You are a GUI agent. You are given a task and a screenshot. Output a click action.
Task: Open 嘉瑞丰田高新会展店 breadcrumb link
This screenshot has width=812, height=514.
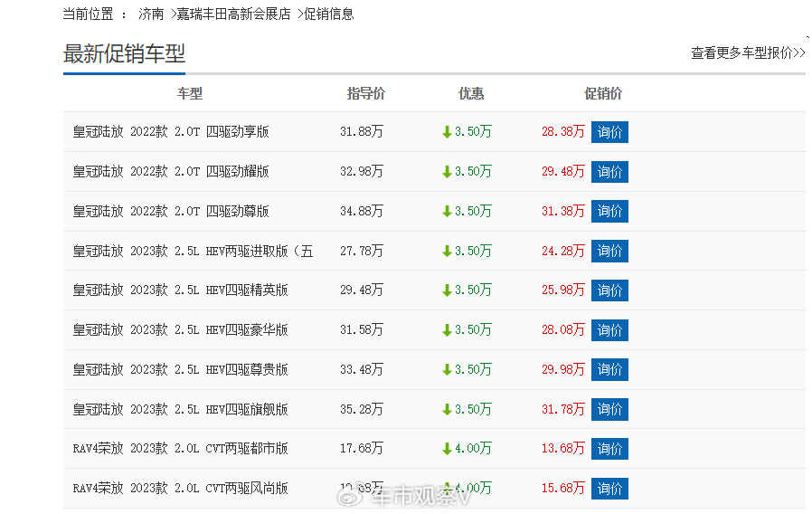[x=233, y=14]
